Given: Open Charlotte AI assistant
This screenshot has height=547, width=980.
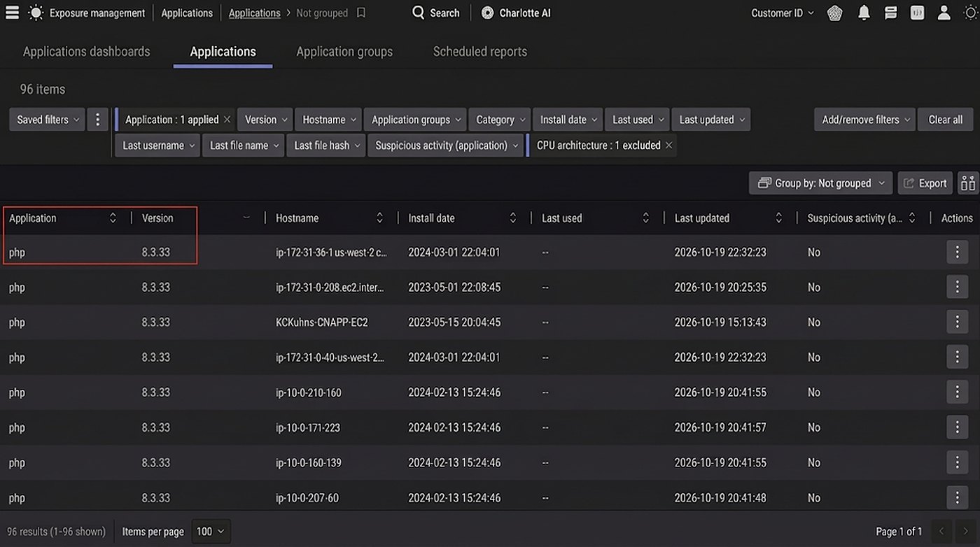Looking at the screenshot, I should click(516, 13).
